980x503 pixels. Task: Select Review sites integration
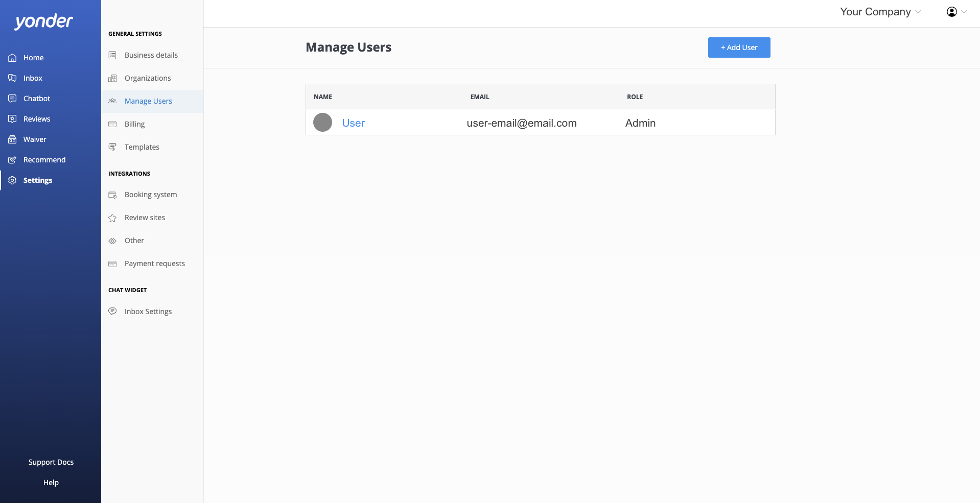(152, 218)
